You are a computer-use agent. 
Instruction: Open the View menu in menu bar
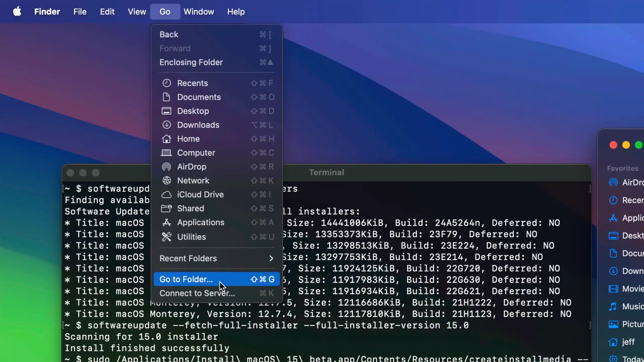coord(137,12)
